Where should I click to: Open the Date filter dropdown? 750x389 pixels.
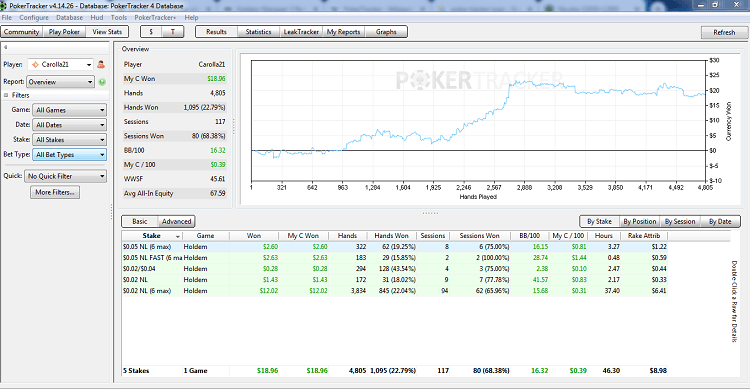pyautogui.click(x=69, y=125)
